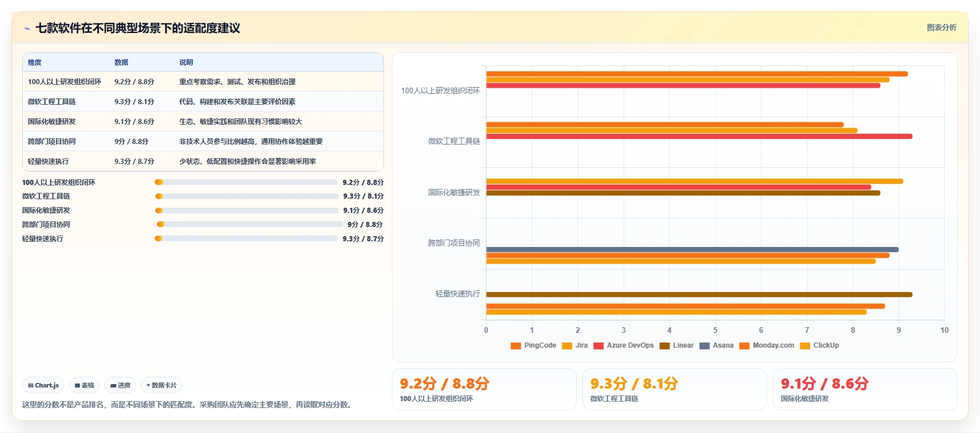Click the 100人以上研发组织闭环 progress bar
This screenshot has width=980, height=433.
pos(246,182)
